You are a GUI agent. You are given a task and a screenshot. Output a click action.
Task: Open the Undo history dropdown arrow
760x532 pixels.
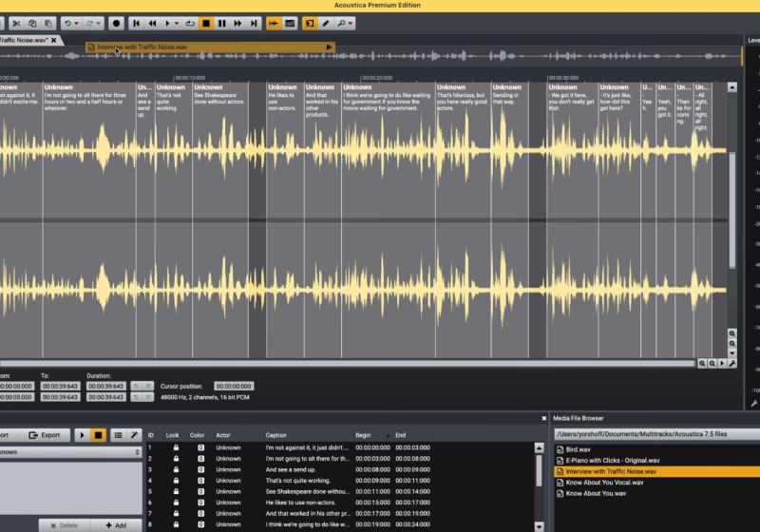tap(77, 23)
